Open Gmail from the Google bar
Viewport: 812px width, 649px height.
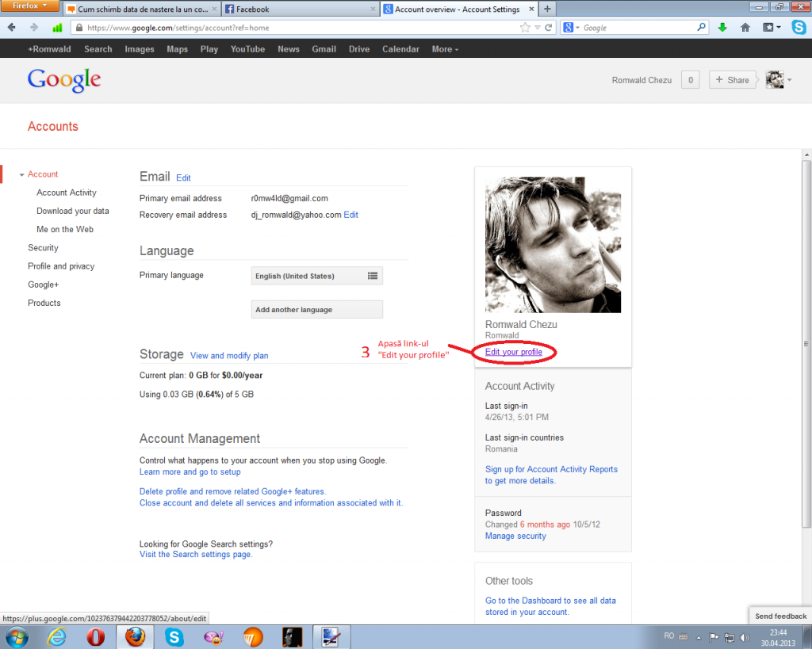tap(324, 49)
